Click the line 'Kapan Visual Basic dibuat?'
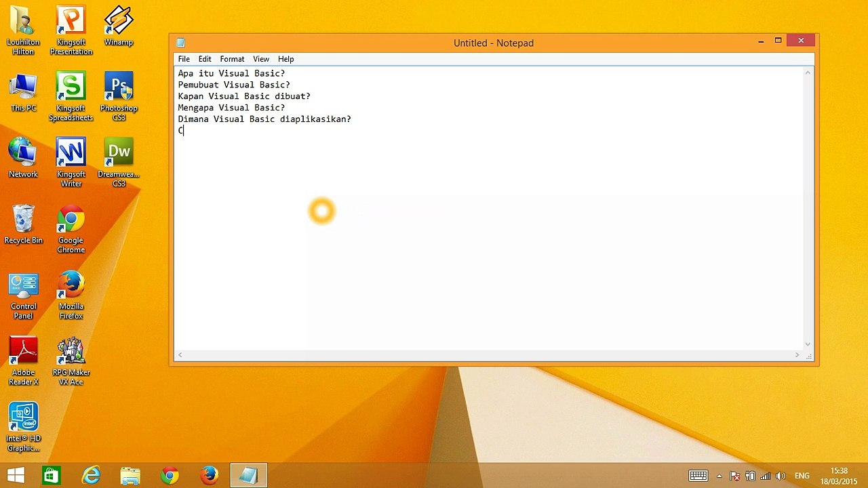This screenshot has width=868, height=488. pyautogui.click(x=244, y=96)
